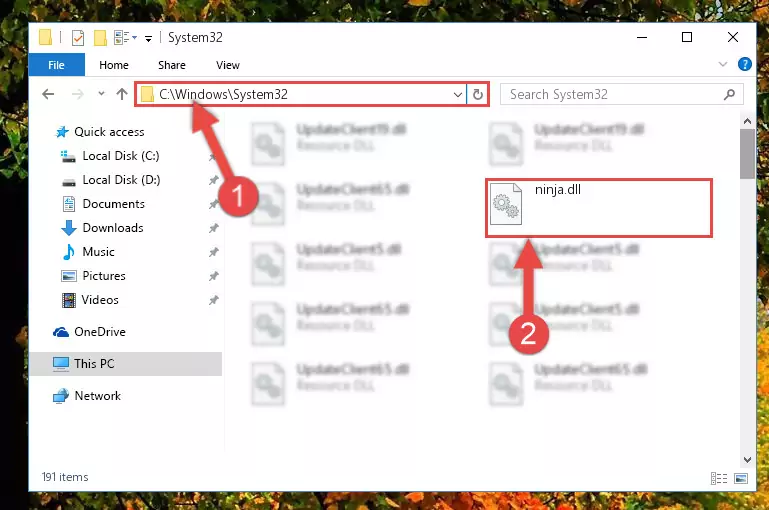Screen dimensions: 769x510
Task: Click the folder system icon in title bar
Action: point(45,37)
